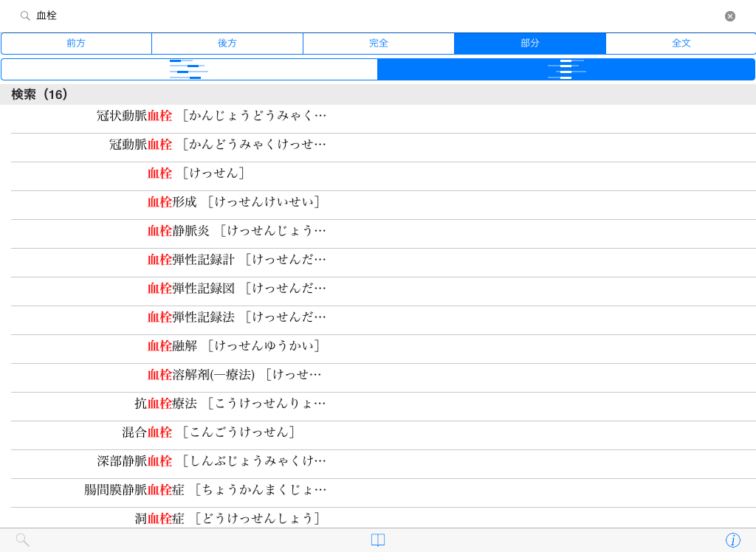Select the 前方 prefix match tab
This screenshot has height=552, width=756.
(x=76, y=44)
